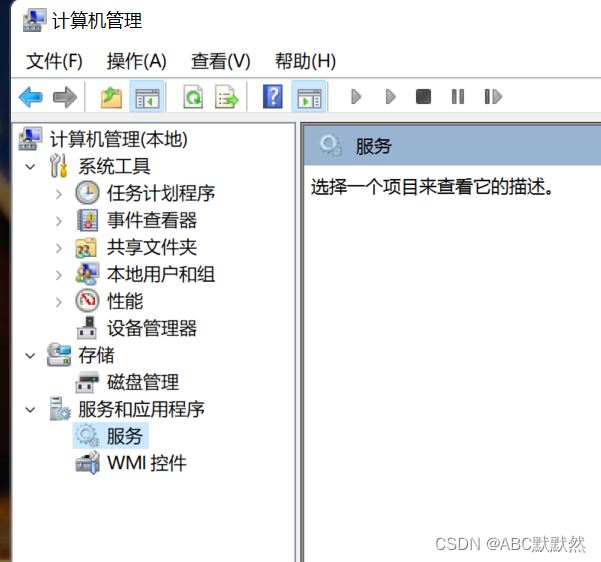
Task: Click the blue Back arrow in toolbar
Action: click(30, 97)
